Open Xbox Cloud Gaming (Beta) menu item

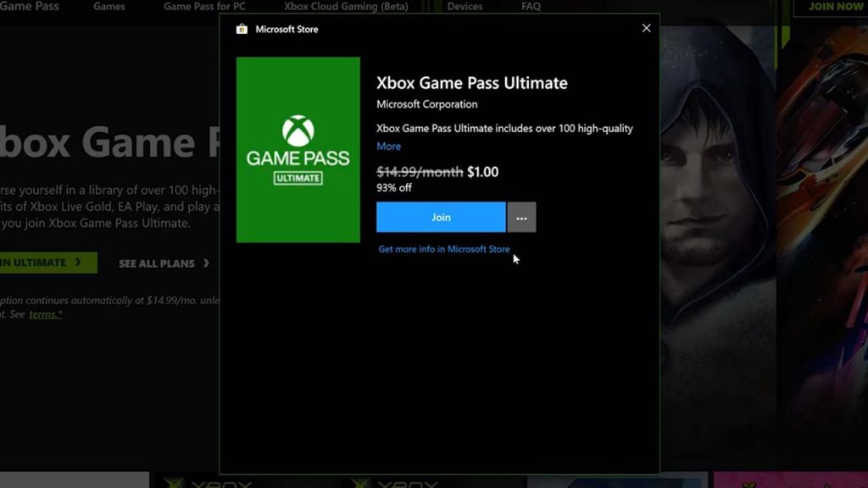(346, 7)
